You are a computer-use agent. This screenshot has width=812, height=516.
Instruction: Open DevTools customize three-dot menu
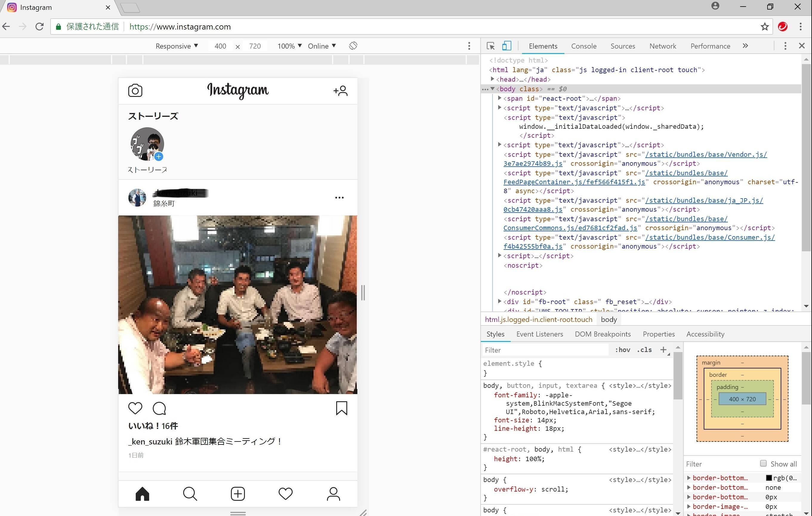click(785, 46)
